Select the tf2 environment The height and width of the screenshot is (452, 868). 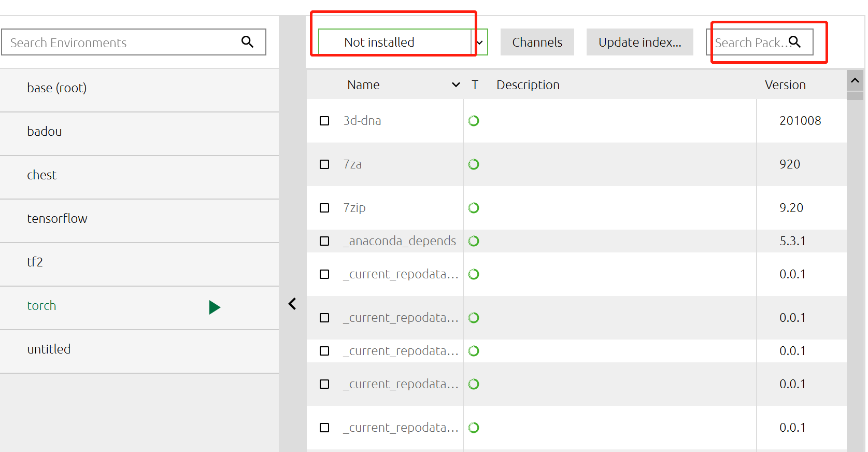tap(139, 264)
